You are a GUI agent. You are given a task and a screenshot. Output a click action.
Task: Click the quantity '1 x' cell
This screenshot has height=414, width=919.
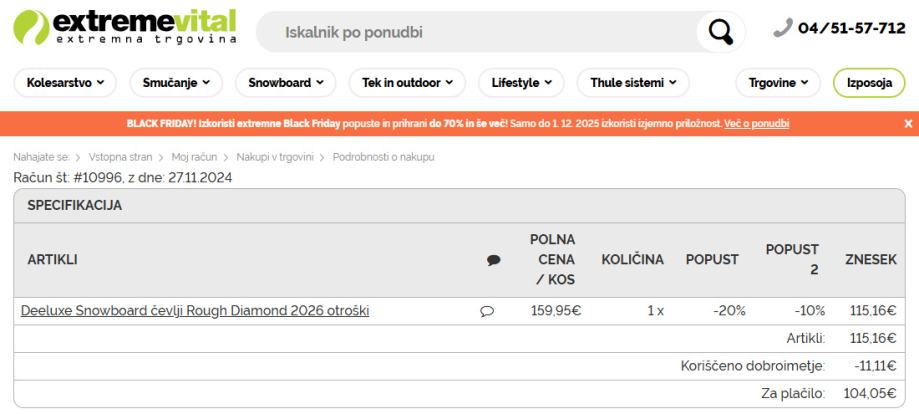[x=655, y=311]
